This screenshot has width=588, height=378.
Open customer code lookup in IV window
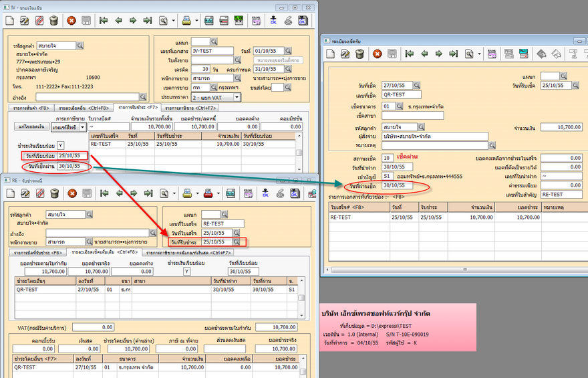point(80,45)
